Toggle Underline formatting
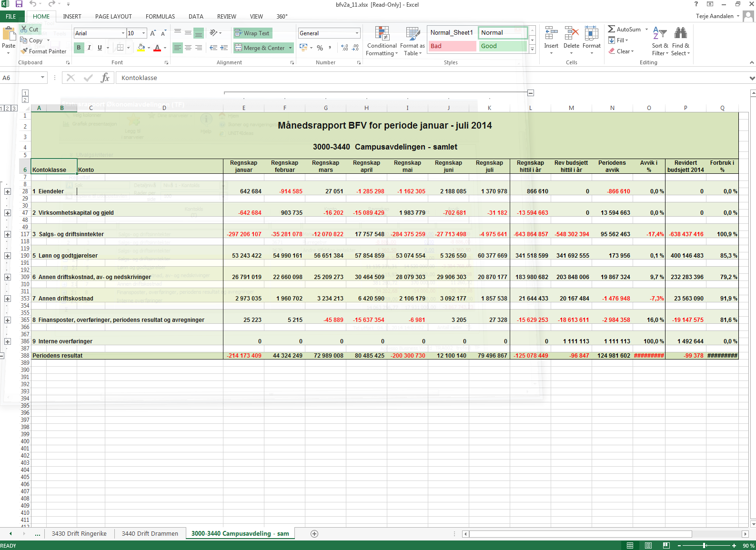This screenshot has height=550, width=756. 100,48
